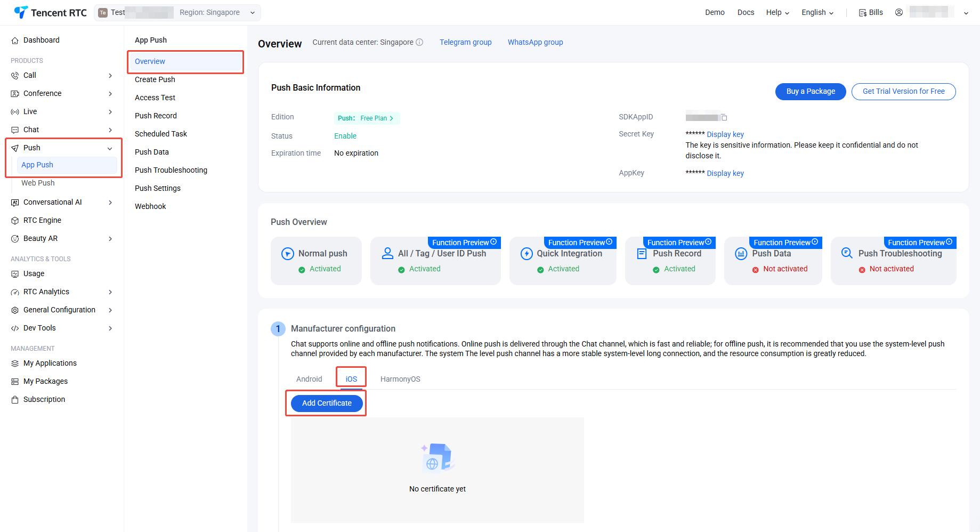Click the Bills receipt icon
Viewport: 980px width, 532px height.
(x=862, y=13)
